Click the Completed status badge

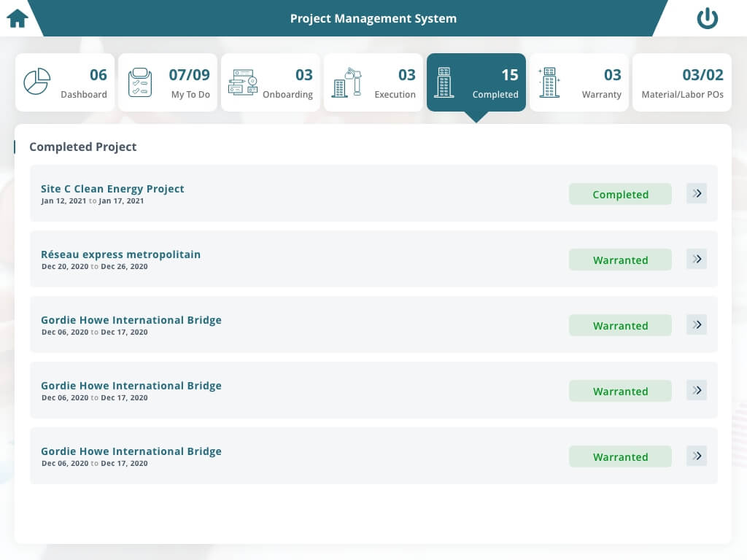click(620, 194)
